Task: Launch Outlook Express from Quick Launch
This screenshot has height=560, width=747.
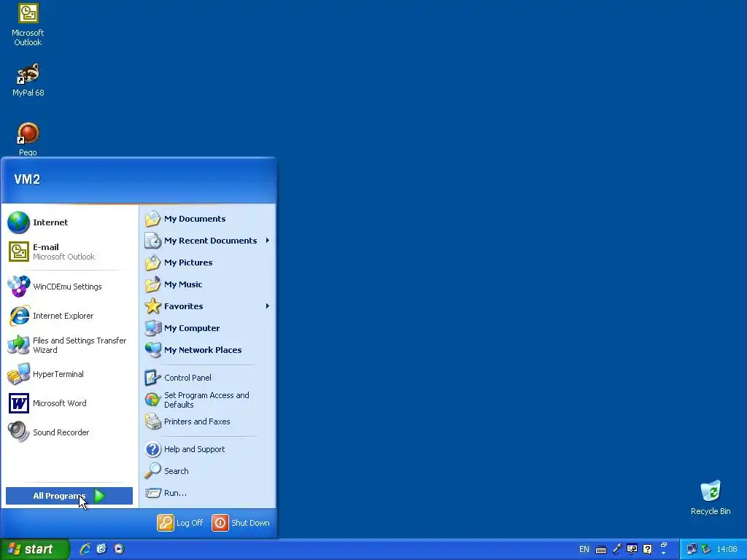Action: tap(102, 549)
